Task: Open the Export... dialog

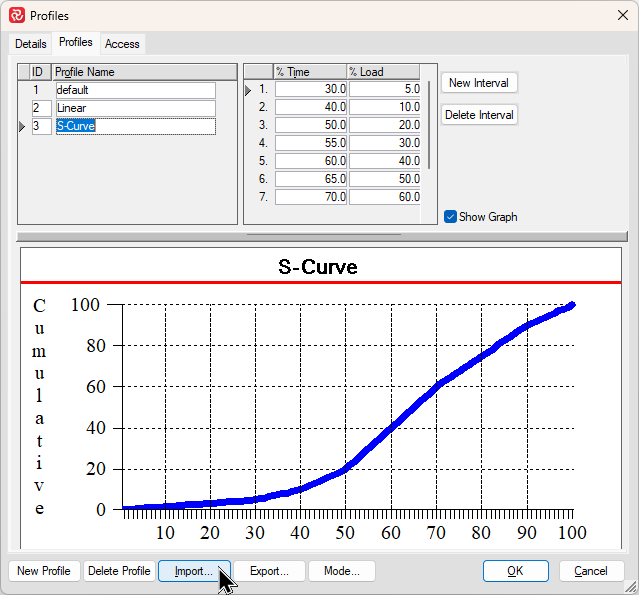Action: coord(268,571)
